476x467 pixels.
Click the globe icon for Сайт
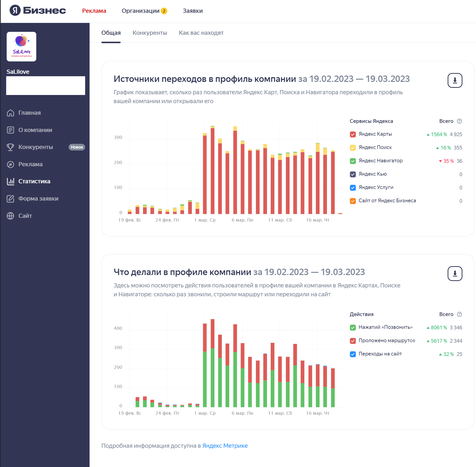(10, 216)
